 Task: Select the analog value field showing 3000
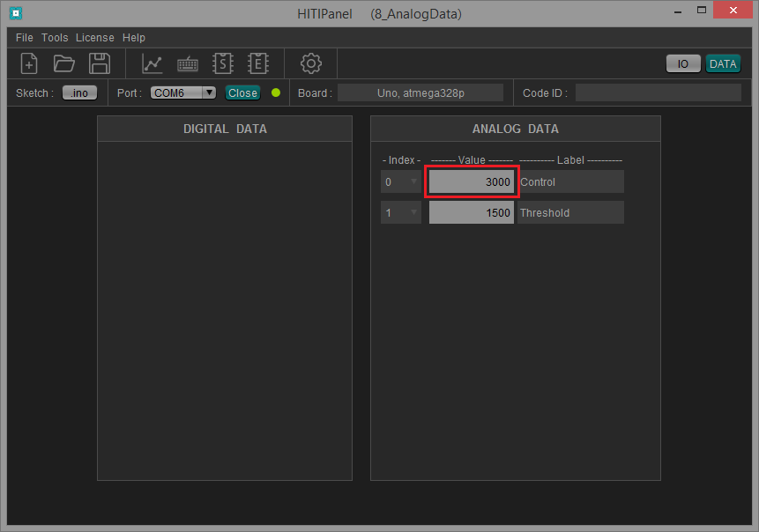point(472,181)
